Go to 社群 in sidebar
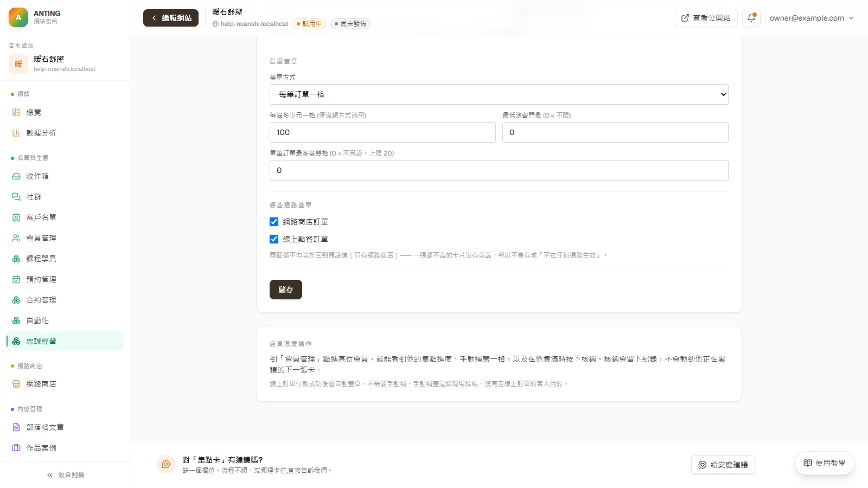The height and width of the screenshot is (488, 868). 65,197
